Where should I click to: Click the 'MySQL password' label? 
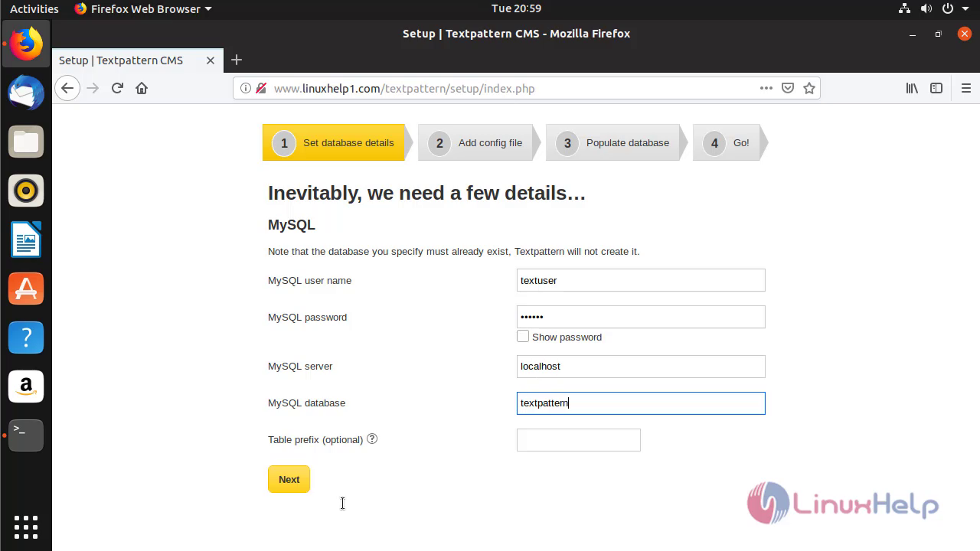tap(307, 318)
